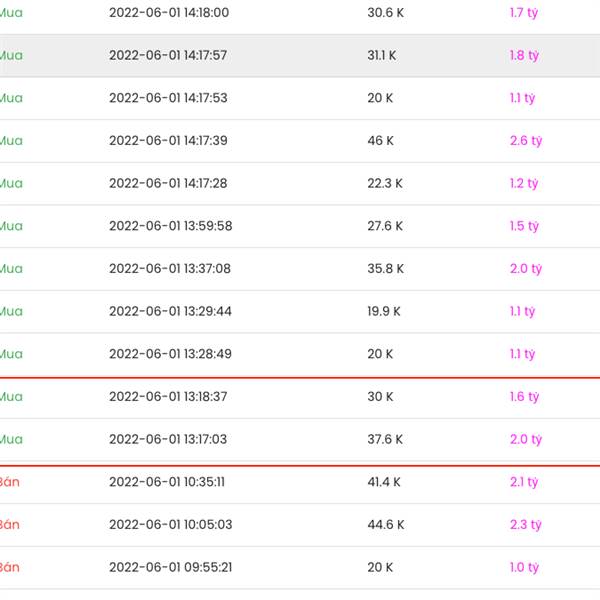The image size is (600, 600).
Task: Click the 1.8 tỷ value
Action: [x=524, y=55]
